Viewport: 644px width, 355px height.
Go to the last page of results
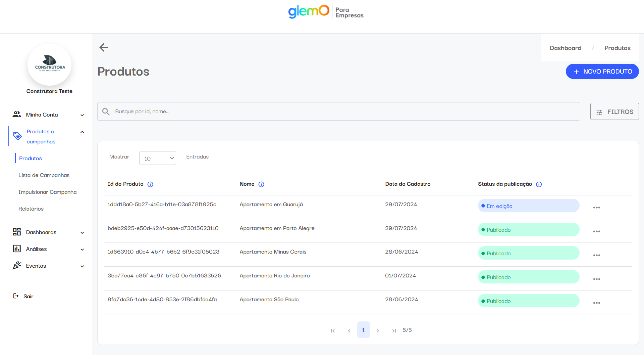click(x=394, y=331)
